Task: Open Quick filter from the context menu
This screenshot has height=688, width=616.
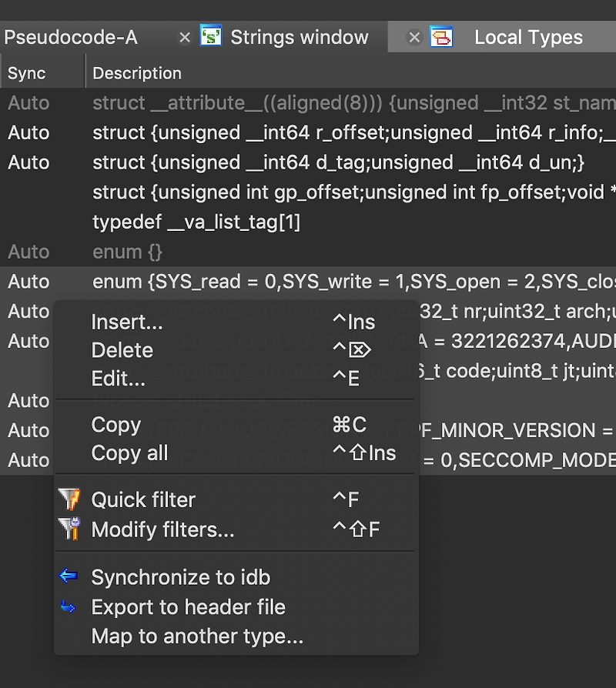Action: 143,499
